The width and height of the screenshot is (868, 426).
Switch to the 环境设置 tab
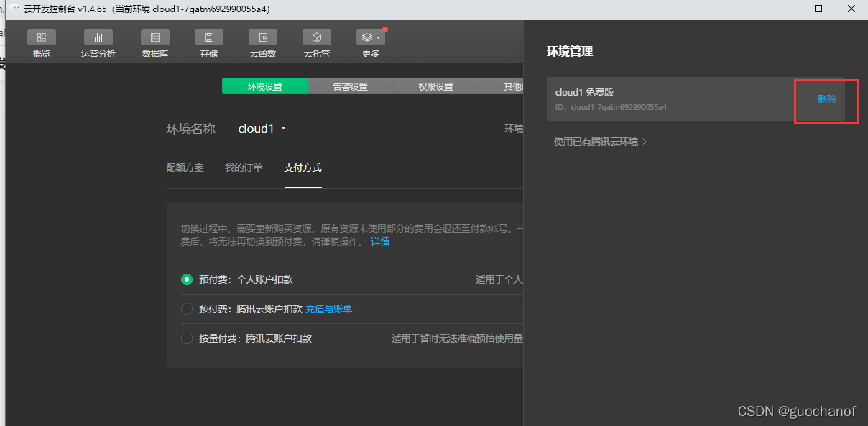pos(265,86)
